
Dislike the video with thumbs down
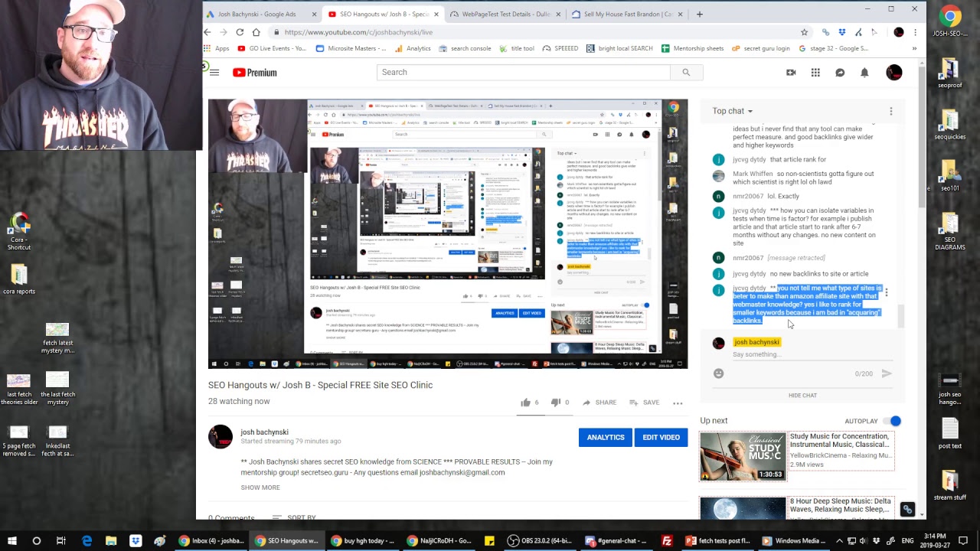556,402
